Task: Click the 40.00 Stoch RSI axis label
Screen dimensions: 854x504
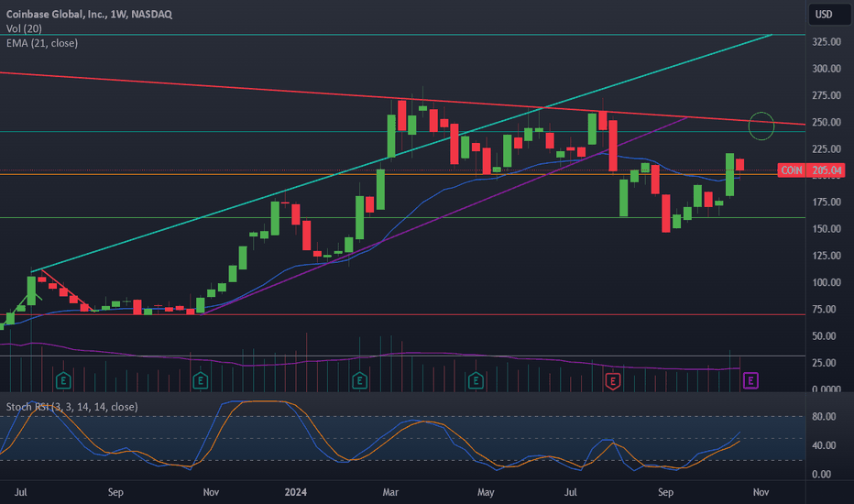Action: 824,445
